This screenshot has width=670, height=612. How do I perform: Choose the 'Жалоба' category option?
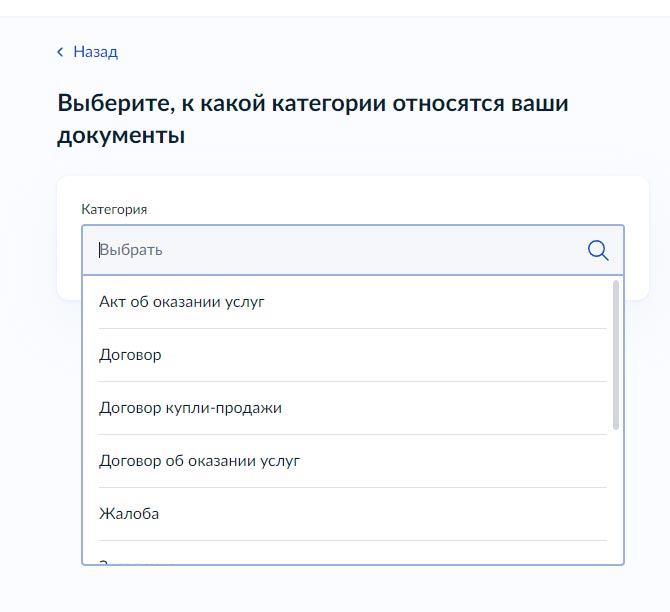pos(353,514)
